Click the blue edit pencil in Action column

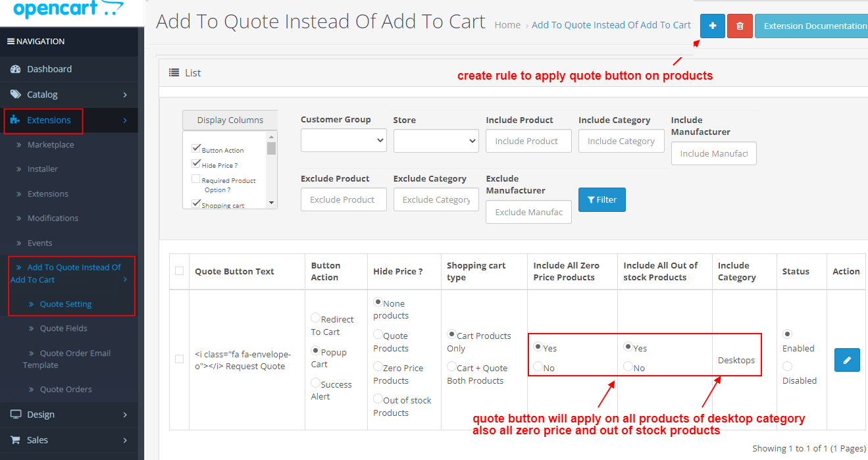847,360
